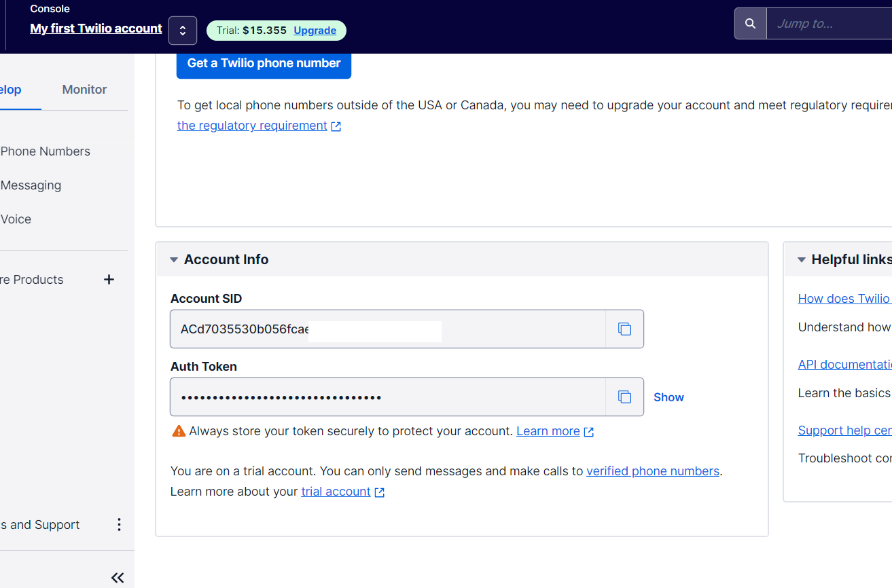
Task: Open Messaging in sidebar
Action: [x=31, y=185]
